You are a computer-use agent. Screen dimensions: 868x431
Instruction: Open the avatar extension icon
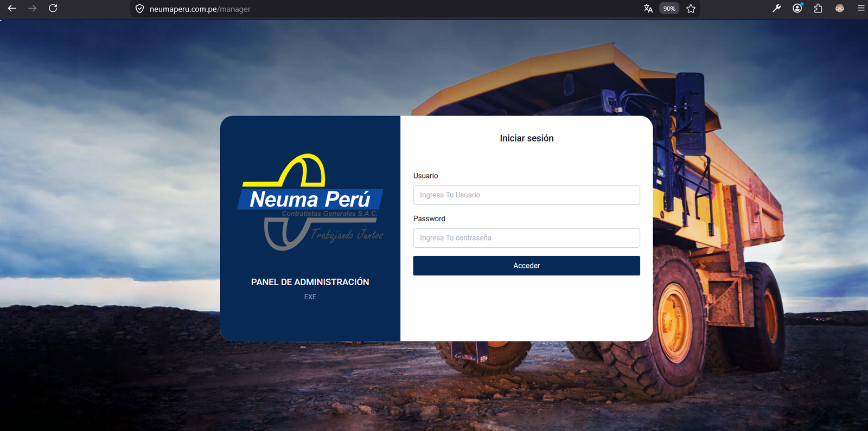pos(839,9)
